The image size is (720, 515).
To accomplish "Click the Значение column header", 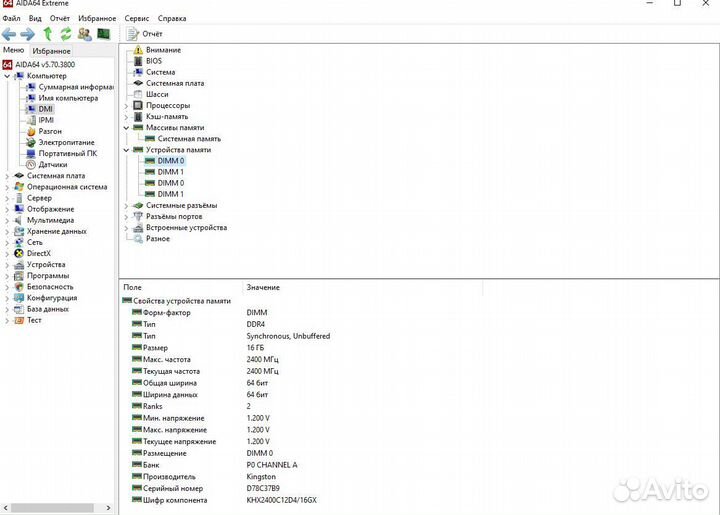I will tap(263, 287).
